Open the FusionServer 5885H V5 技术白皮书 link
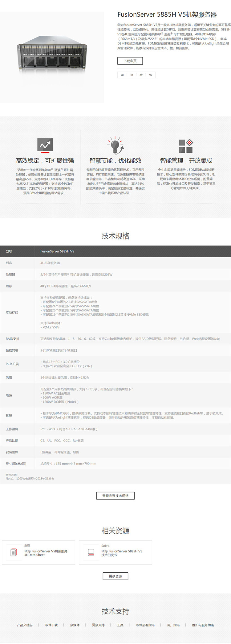The width and height of the screenshot is (231, 644). (x=122, y=553)
